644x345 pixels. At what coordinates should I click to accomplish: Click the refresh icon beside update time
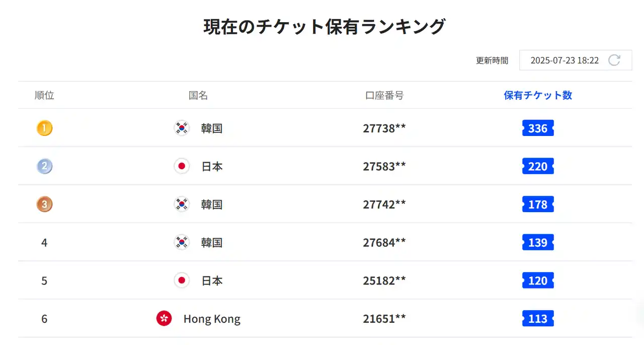tap(614, 60)
